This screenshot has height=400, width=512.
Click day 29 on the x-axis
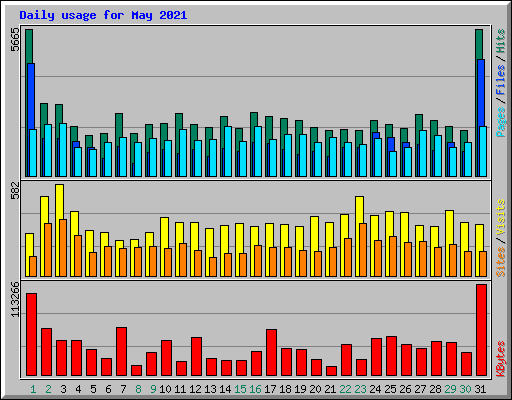click(450, 389)
